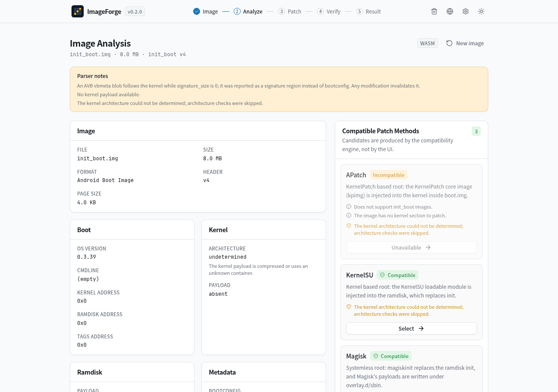Image resolution: width=558 pixels, height=392 pixels.
Task: Click the ImageForge app title
Action: coord(104,11)
